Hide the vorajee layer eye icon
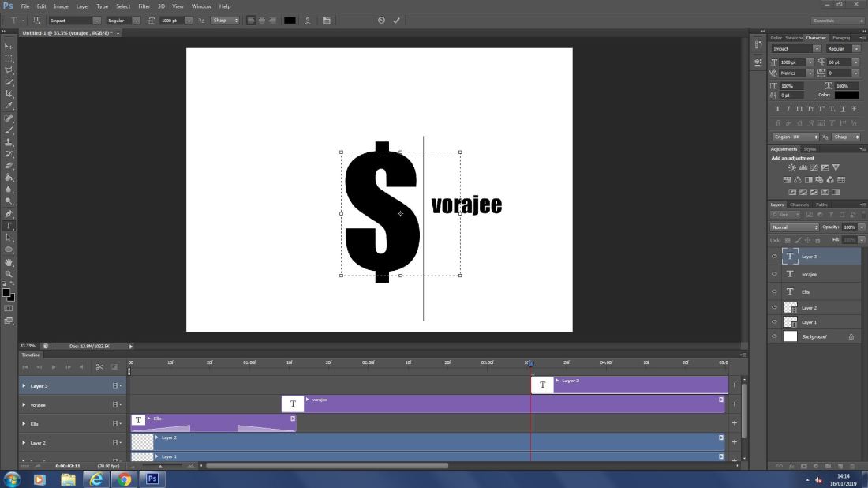Viewport: 868px width, 488px height. tap(774, 274)
